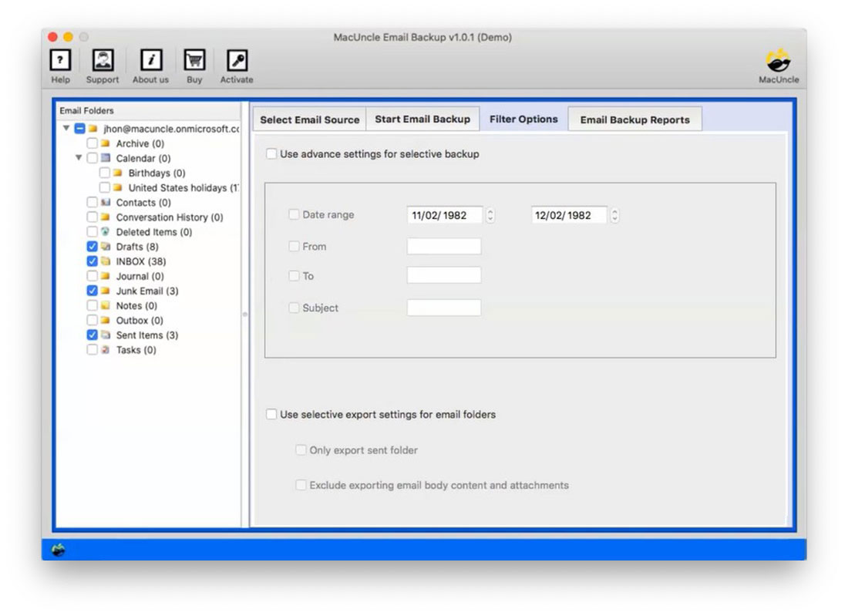Enable advance settings for selective backup
Image resolution: width=845 pixels, height=616 pixels.
click(271, 153)
